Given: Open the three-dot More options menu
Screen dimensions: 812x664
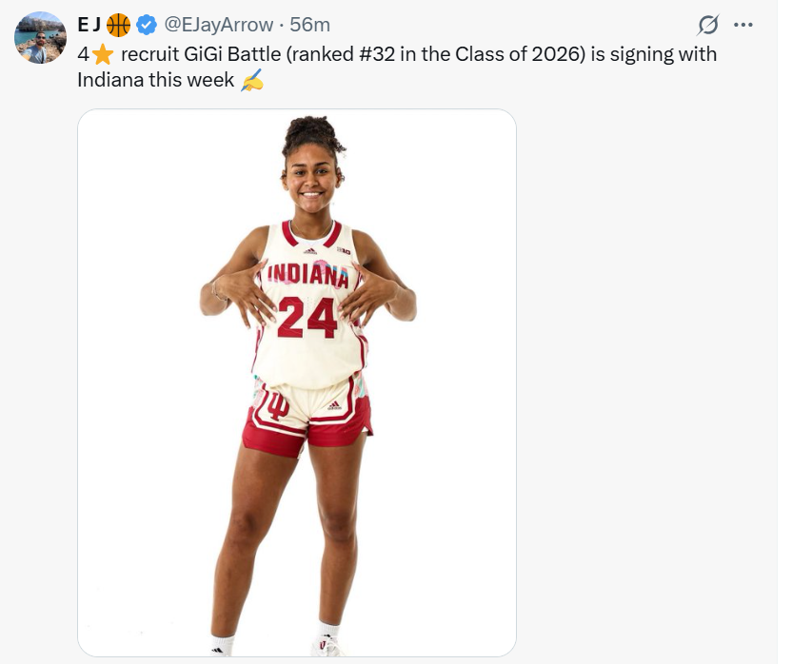Looking at the screenshot, I should [x=743, y=25].
